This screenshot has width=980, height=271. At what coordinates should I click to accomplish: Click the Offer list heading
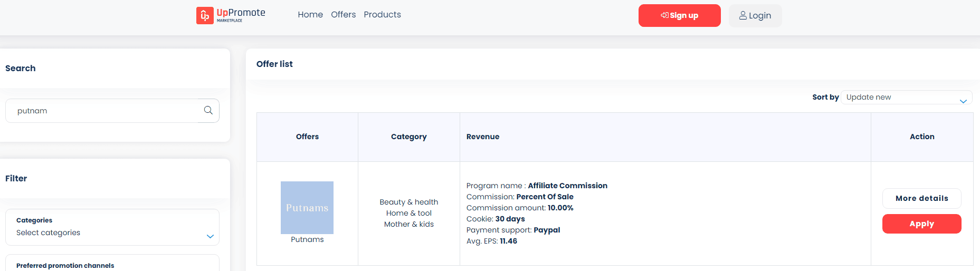click(x=274, y=64)
